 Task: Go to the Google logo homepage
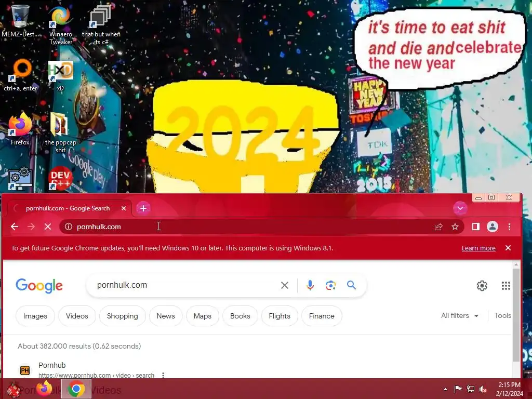tap(39, 285)
